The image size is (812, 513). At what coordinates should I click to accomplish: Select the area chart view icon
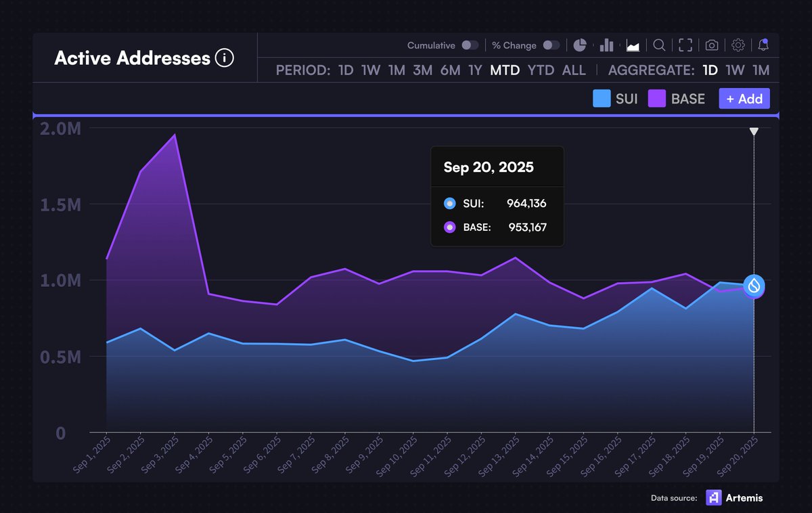[633, 45]
